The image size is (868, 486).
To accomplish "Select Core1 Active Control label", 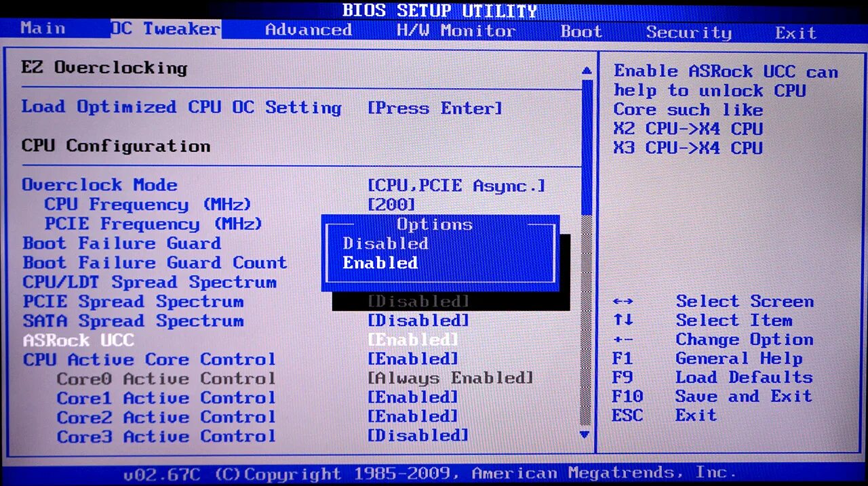I will pyautogui.click(x=165, y=398).
